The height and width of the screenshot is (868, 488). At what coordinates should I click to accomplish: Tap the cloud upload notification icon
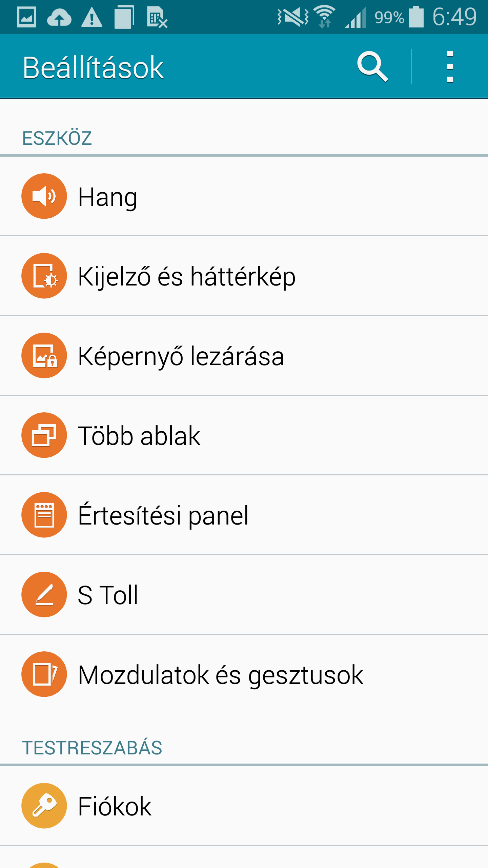tap(59, 18)
